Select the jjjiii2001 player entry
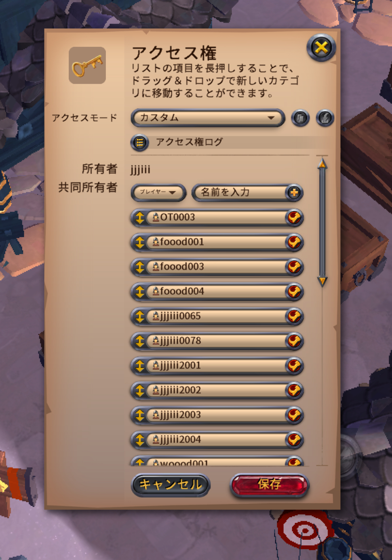This screenshot has height=560, width=392. coord(217,366)
